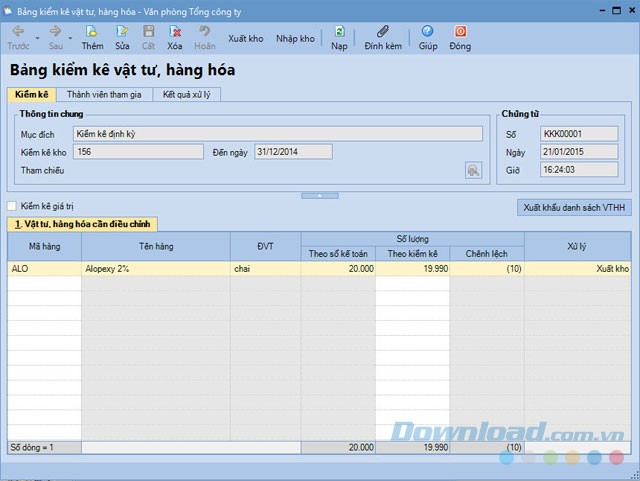Click the Xuất khẩu danh sách VTHH button
The height and width of the screenshot is (481, 640).
click(573, 208)
